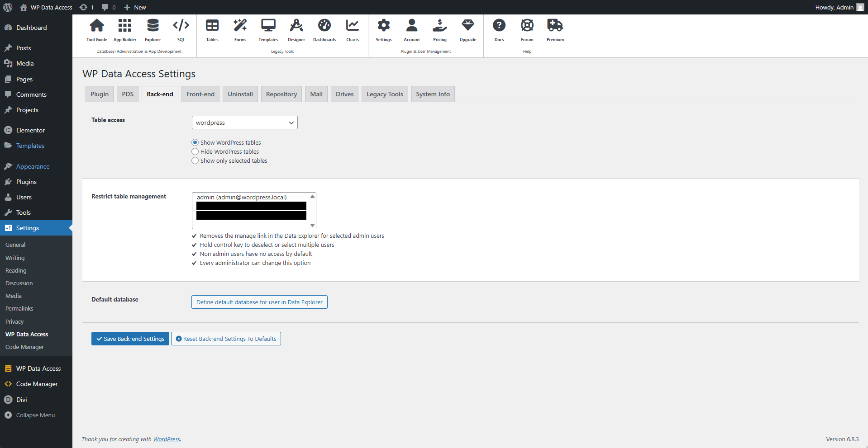Expand the New item menu
Screen dimensions: 868x448
(134, 7)
